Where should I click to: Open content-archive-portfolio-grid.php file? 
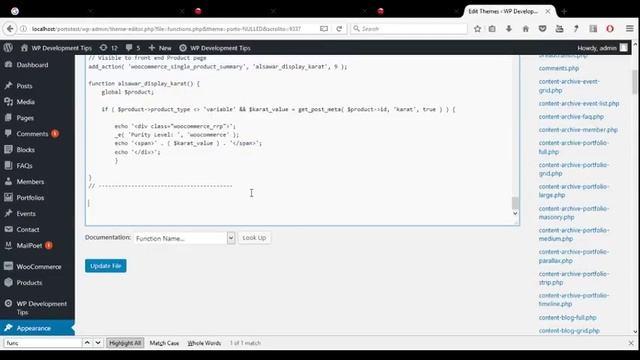tap(573, 169)
